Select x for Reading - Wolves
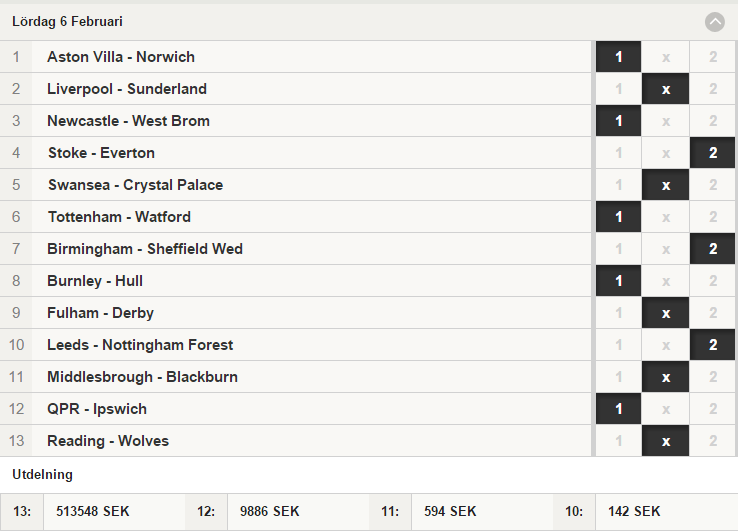739x532 pixels. click(665, 441)
